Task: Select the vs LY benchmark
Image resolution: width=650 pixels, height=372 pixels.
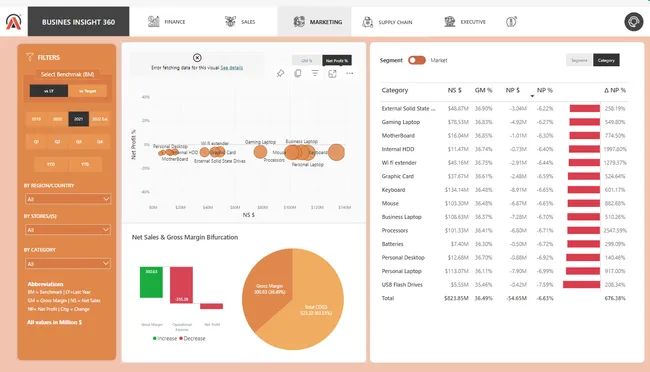Action: [49, 91]
